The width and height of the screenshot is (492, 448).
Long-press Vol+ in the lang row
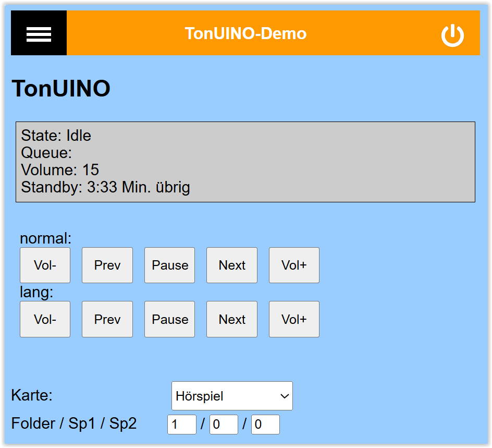[x=294, y=319]
